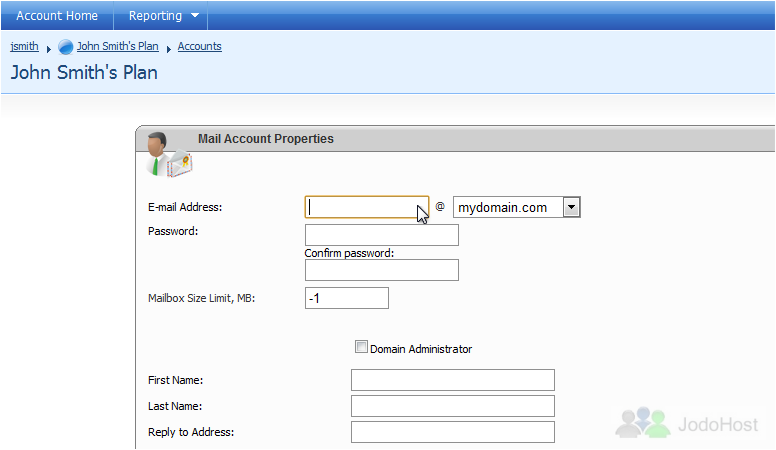Go to the Accounts breadcrumb link

[199, 46]
